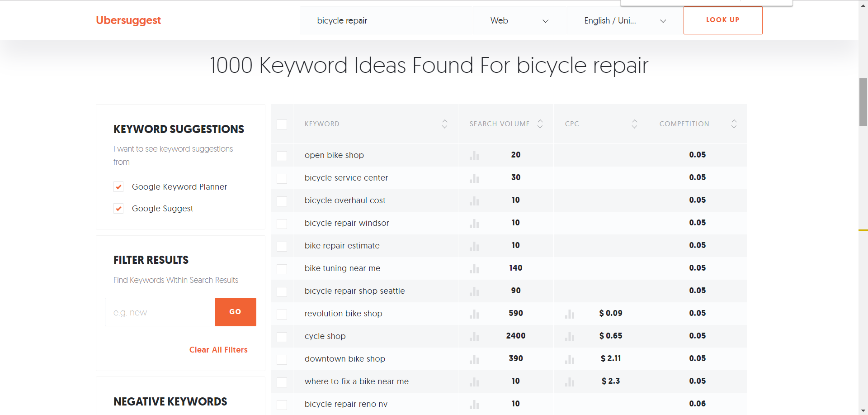
Task: Uncheck Google Keyword Planner source
Action: point(118,187)
